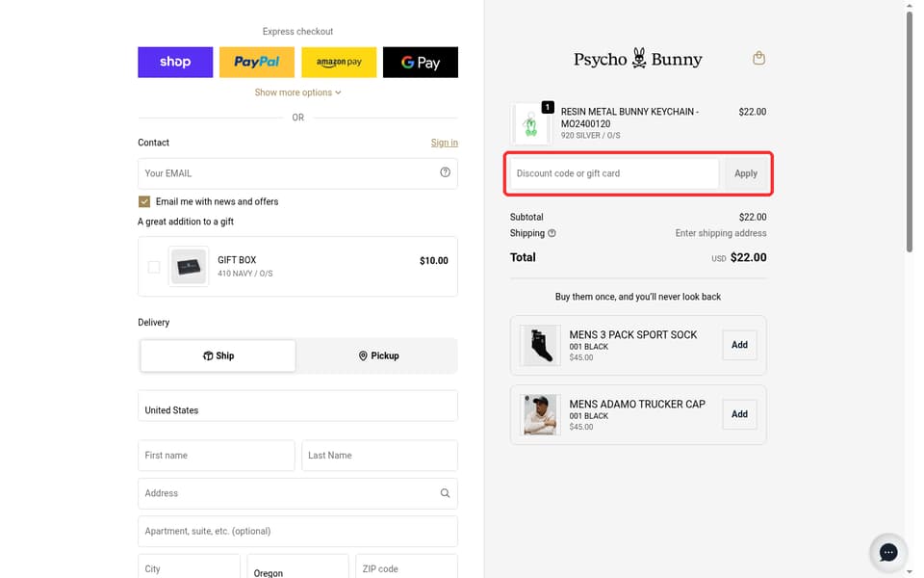Add Mens 3 Pack Sport Sock

pyautogui.click(x=739, y=345)
